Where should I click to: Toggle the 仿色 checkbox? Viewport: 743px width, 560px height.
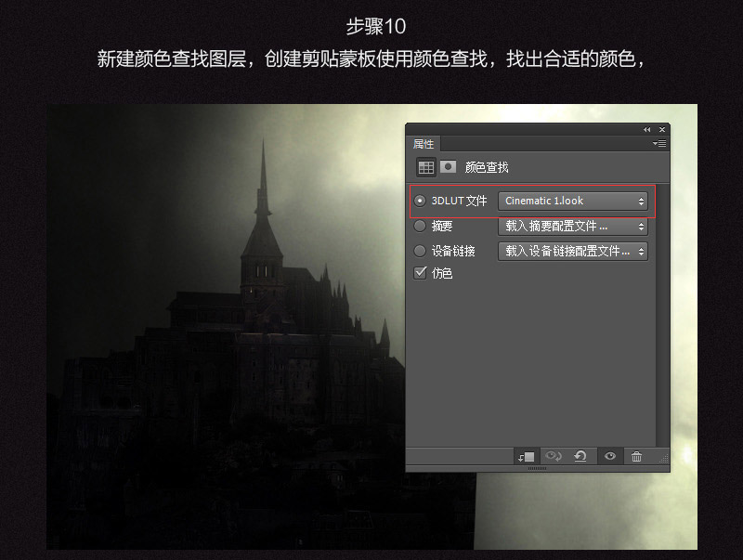coord(421,273)
